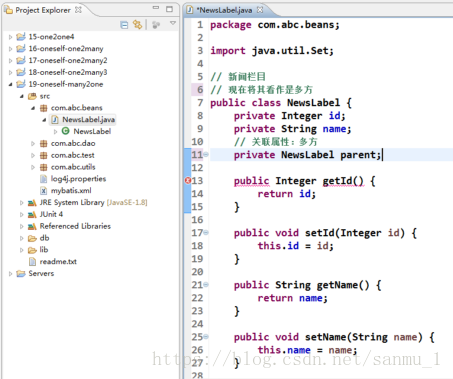Click the com.abc.beans package icon

[x=43, y=108]
